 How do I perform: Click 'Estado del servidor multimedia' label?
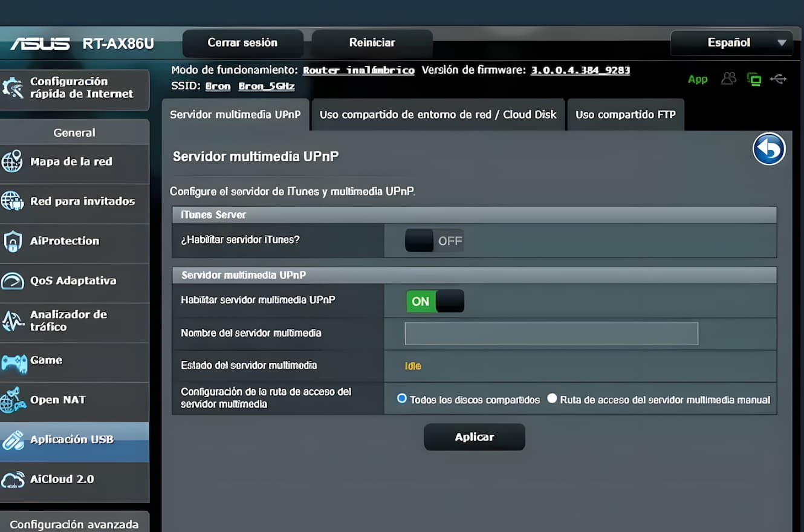tap(248, 366)
